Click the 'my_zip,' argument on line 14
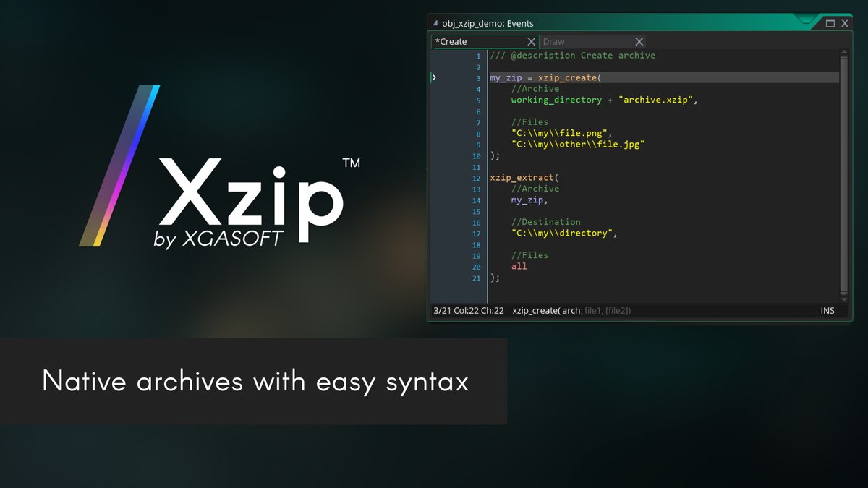This screenshot has width=868, height=488. pyautogui.click(x=529, y=200)
